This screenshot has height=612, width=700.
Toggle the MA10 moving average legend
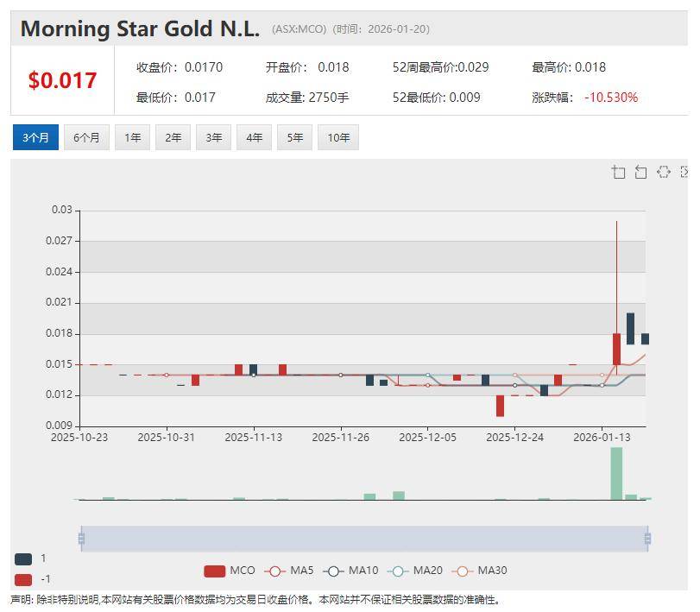(x=350, y=571)
